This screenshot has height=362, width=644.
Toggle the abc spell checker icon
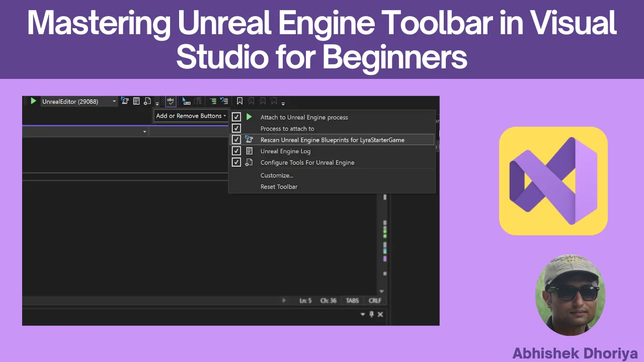click(171, 101)
